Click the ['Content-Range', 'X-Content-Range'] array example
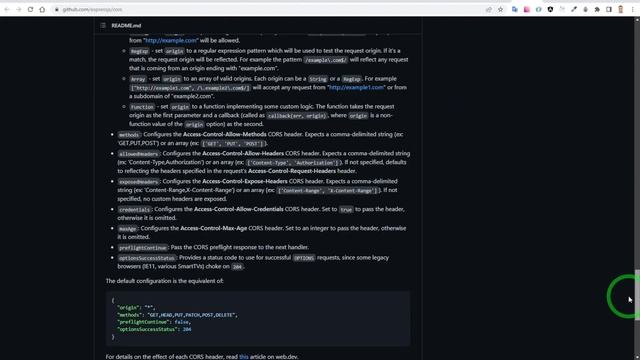 point(328,191)
